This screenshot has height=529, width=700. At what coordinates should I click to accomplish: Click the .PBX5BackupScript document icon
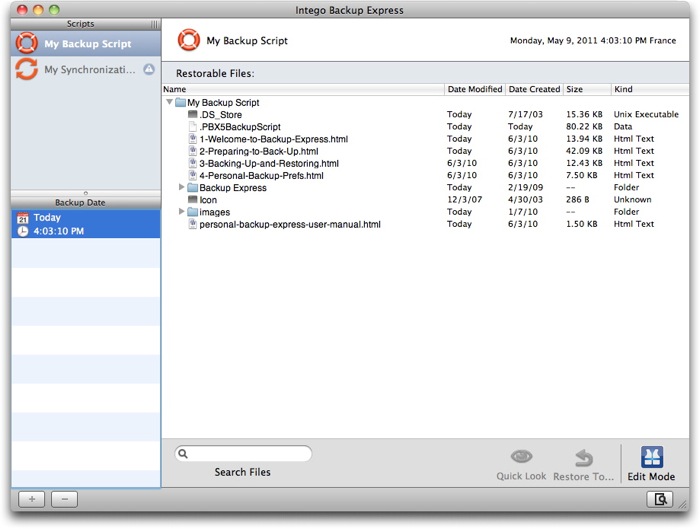tap(192, 127)
